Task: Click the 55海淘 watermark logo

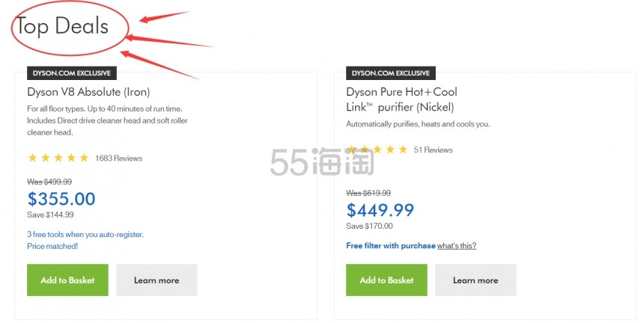Action: (x=323, y=161)
